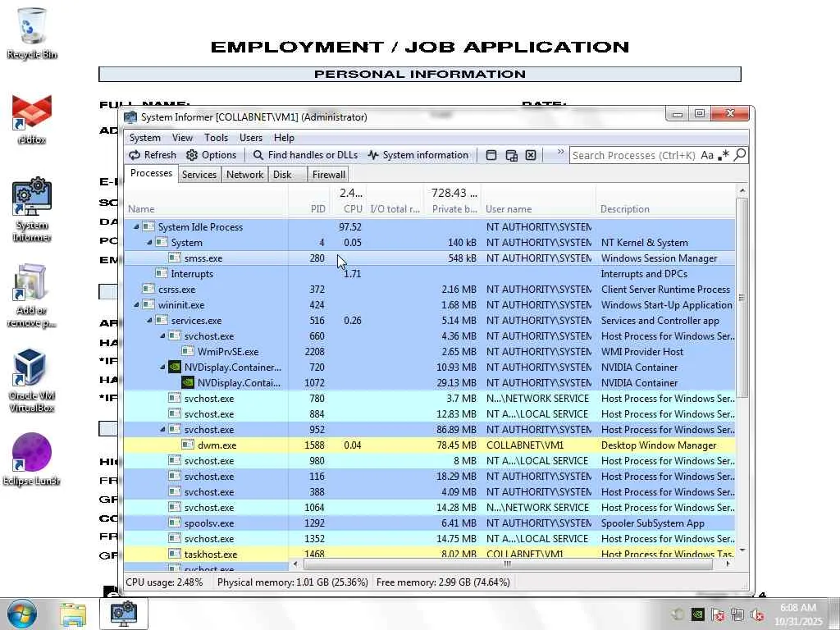Switch to the Network tab

click(244, 175)
